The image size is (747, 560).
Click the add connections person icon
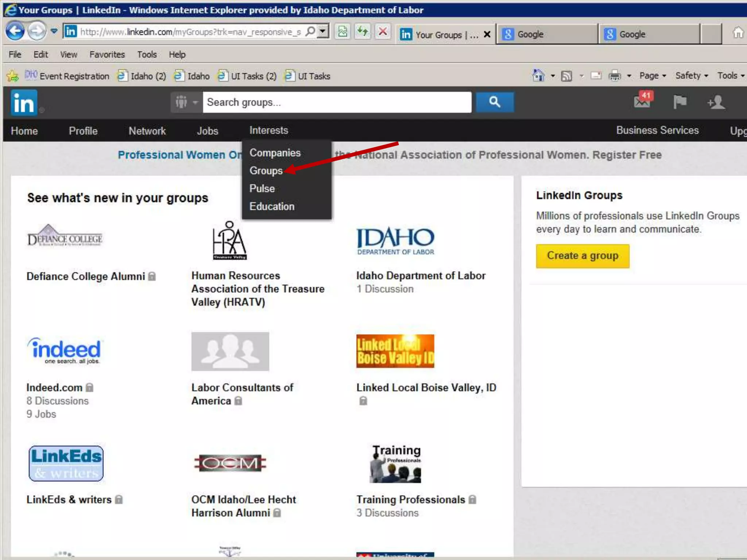click(x=716, y=102)
